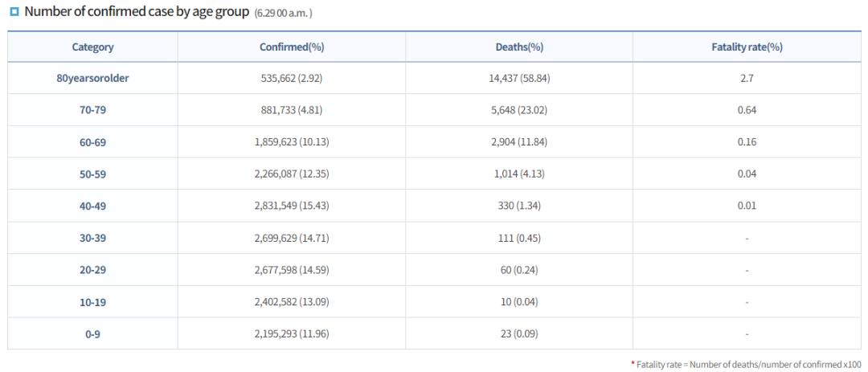Select the 80yearsorolder row label
The width and height of the screenshot is (868, 372).
(x=92, y=79)
